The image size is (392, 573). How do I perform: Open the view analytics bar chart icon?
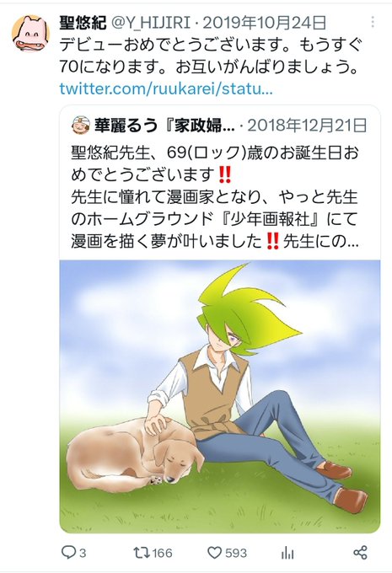click(287, 553)
